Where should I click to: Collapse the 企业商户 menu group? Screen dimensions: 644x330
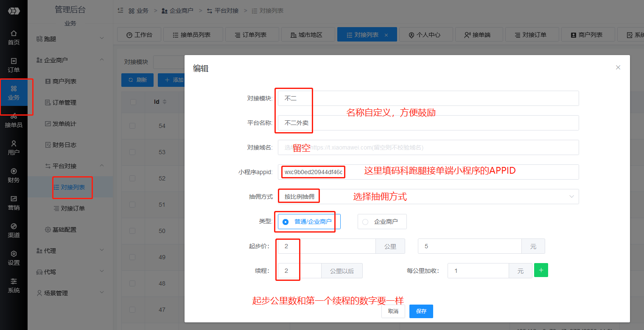coord(70,60)
